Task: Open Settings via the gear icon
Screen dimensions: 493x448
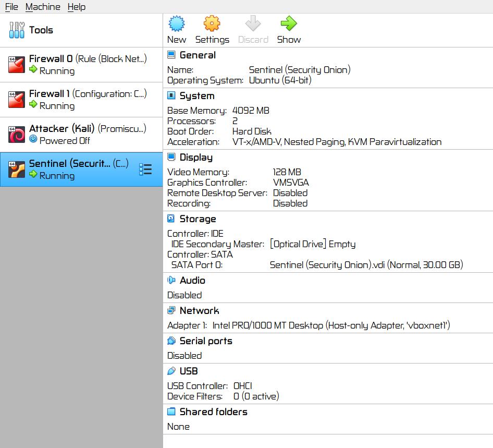Action: [212, 24]
